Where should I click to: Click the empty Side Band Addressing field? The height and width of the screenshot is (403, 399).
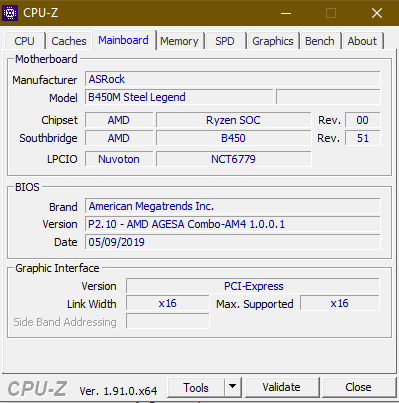pyautogui.click(x=168, y=322)
